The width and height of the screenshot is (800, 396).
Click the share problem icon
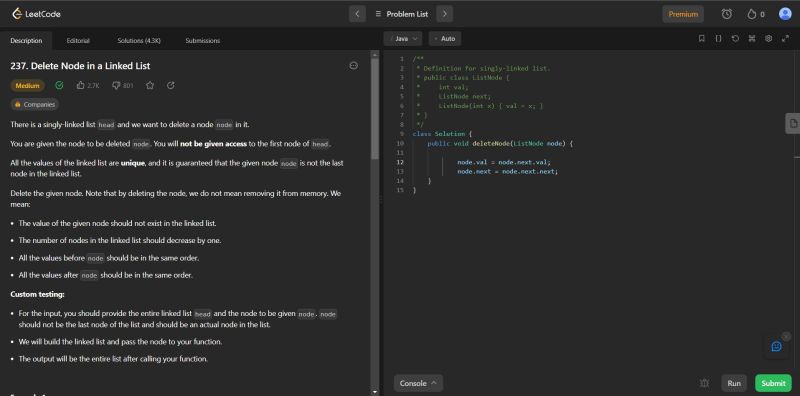[x=171, y=85]
